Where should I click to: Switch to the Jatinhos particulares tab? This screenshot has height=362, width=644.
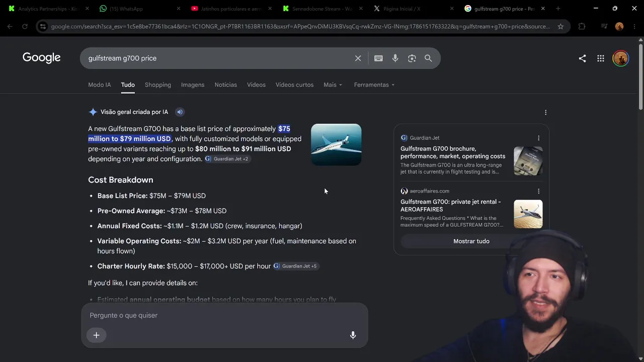(231, 9)
